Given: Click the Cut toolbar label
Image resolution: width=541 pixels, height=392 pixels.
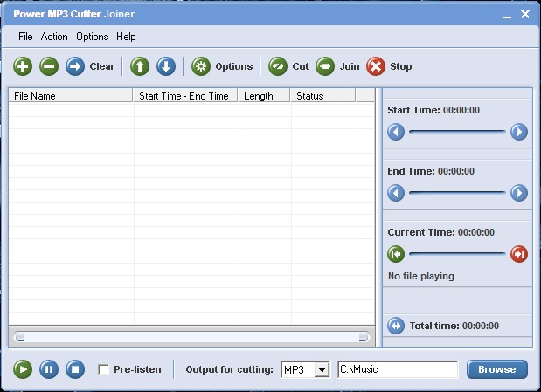Looking at the screenshot, I should [301, 66].
